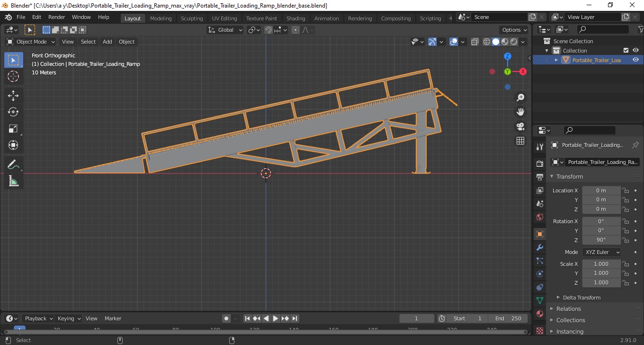
Task: Open the XYZ Euler rotation mode dropdown
Action: coord(601,252)
